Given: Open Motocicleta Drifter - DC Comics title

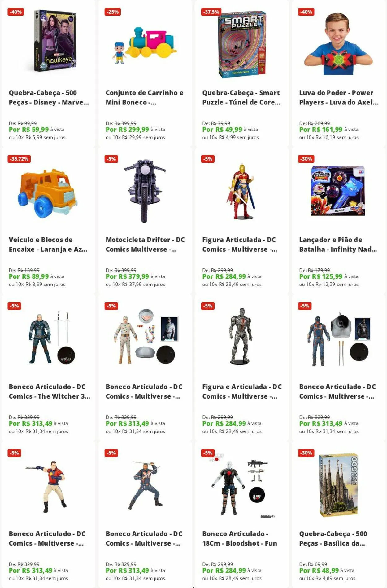Looking at the screenshot, I should point(145,244).
